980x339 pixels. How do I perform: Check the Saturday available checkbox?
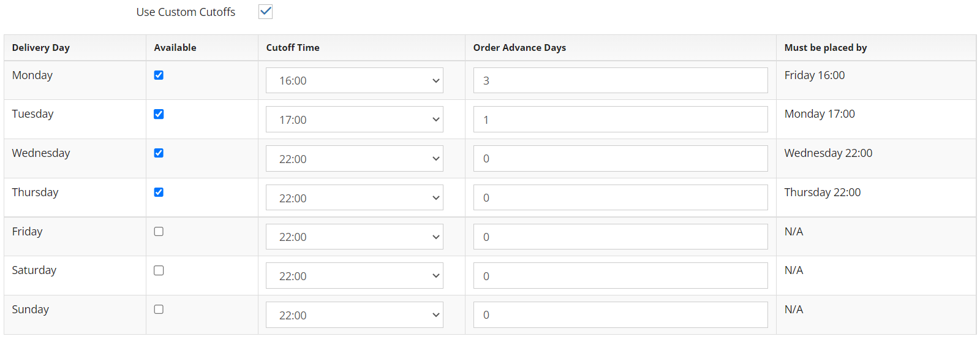pyautogui.click(x=159, y=270)
